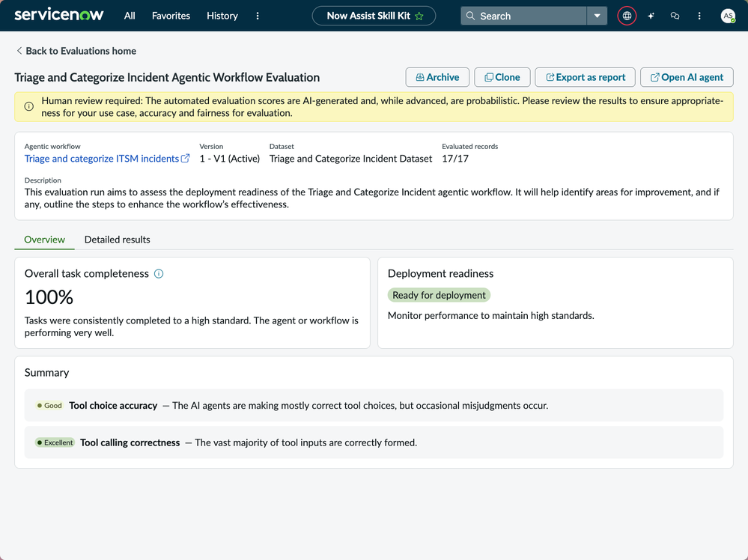Viewport: 748px width, 560px height.
Task: Click Export as report
Action: point(585,76)
